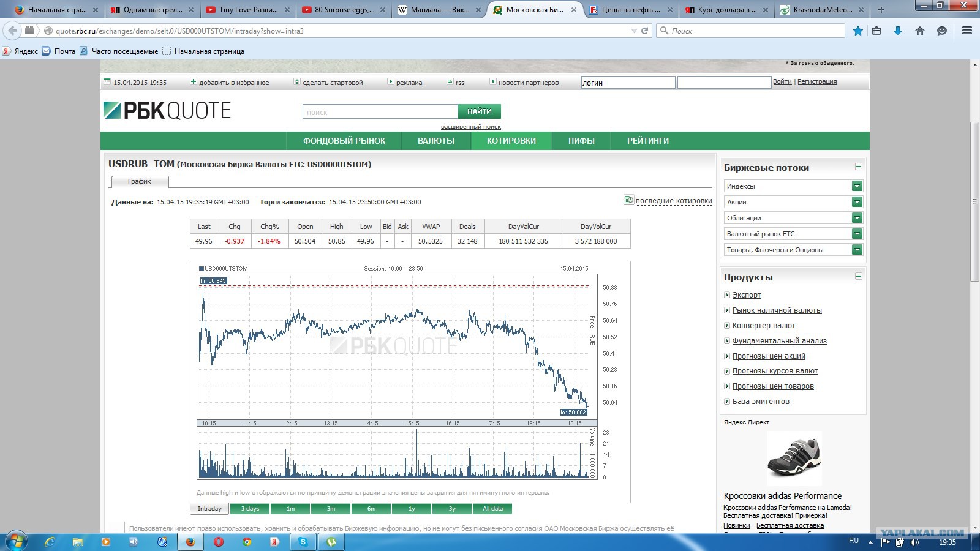Click the site поиск input field

380,111
